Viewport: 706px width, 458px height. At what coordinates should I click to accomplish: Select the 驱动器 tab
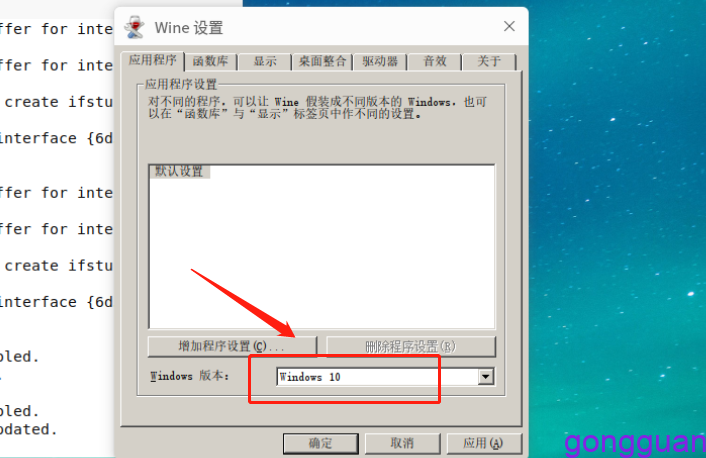(x=380, y=61)
